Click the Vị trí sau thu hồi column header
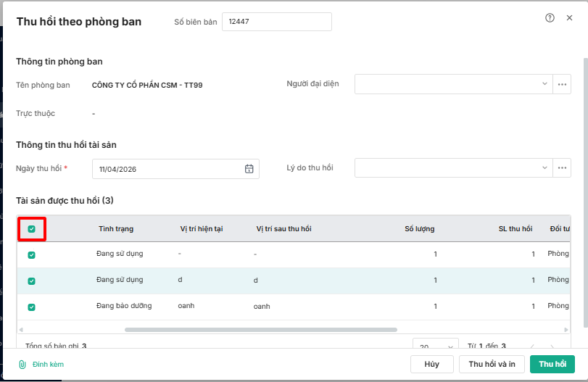 [x=283, y=229]
